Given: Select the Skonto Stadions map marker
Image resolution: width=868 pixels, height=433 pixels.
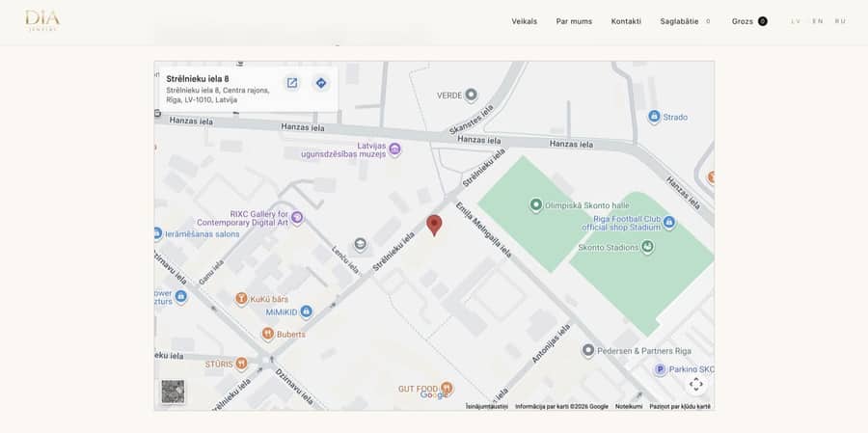Looking at the screenshot, I should (647, 247).
